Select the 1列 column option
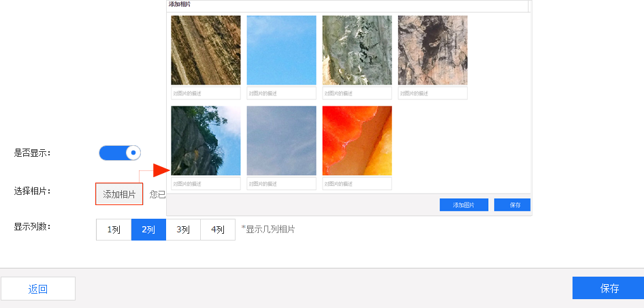Screen dimensions: 644x308 (114, 230)
